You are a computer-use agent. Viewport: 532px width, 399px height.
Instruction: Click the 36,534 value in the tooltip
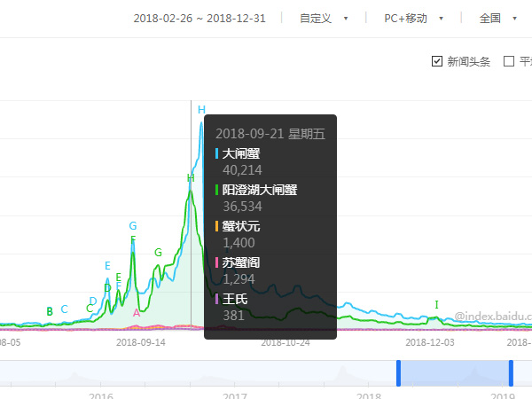tap(242, 207)
